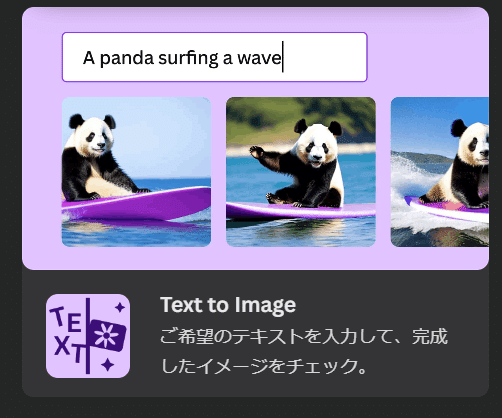Place the cursor after the word 'wave'

tap(283, 57)
